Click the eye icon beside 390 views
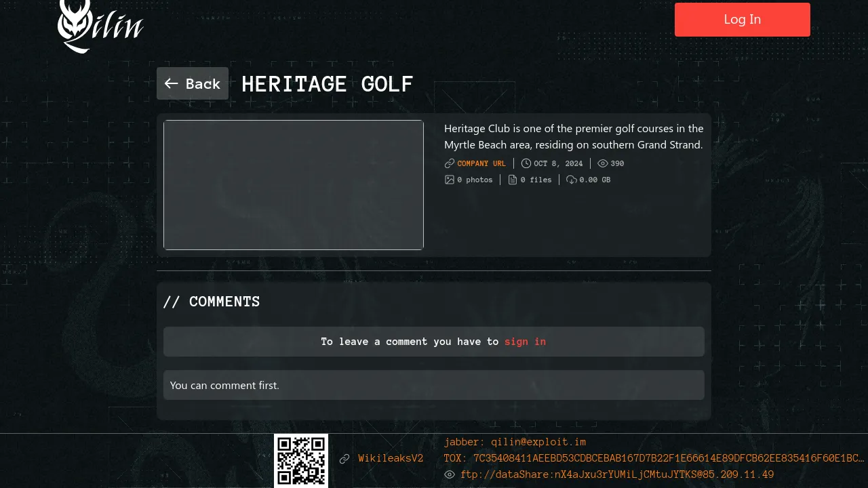 (603, 163)
